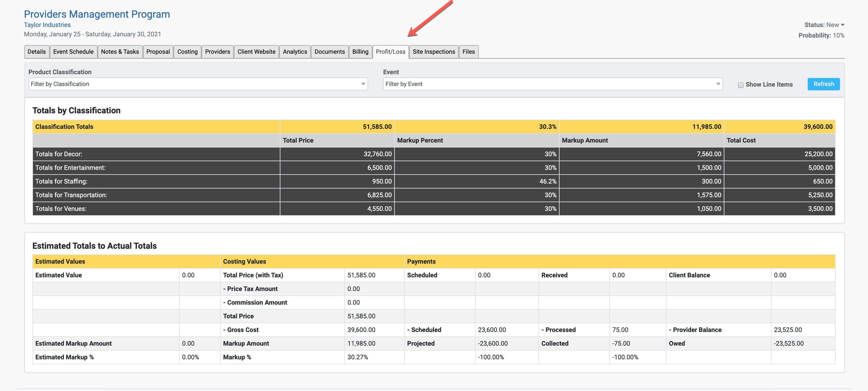Open the Details tab
Image resolution: width=868 pixels, height=391 pixels.
pyautogui.click(x=37, y=52)
